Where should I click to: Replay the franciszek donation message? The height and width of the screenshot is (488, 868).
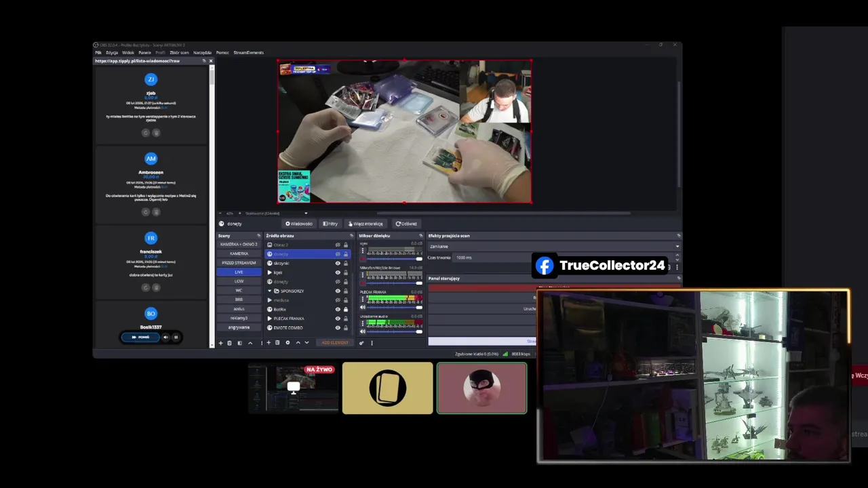point(145,287)
